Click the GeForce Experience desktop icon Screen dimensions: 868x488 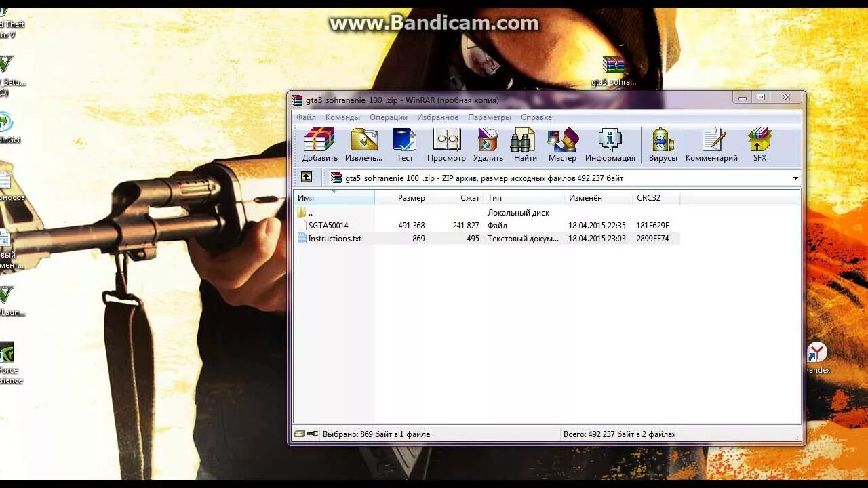(x=8, y=363)
